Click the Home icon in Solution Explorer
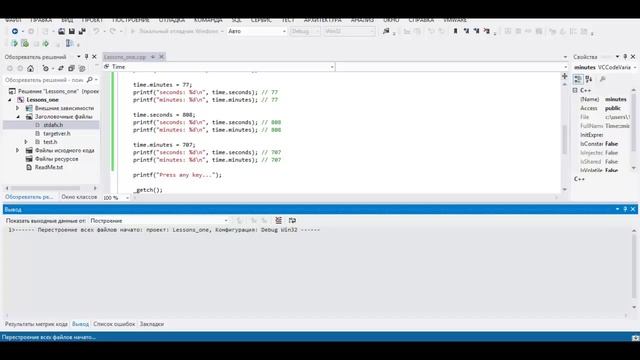The width and height of the screenshot is (640, 360). pyautogui.click(x=31, y=68)
